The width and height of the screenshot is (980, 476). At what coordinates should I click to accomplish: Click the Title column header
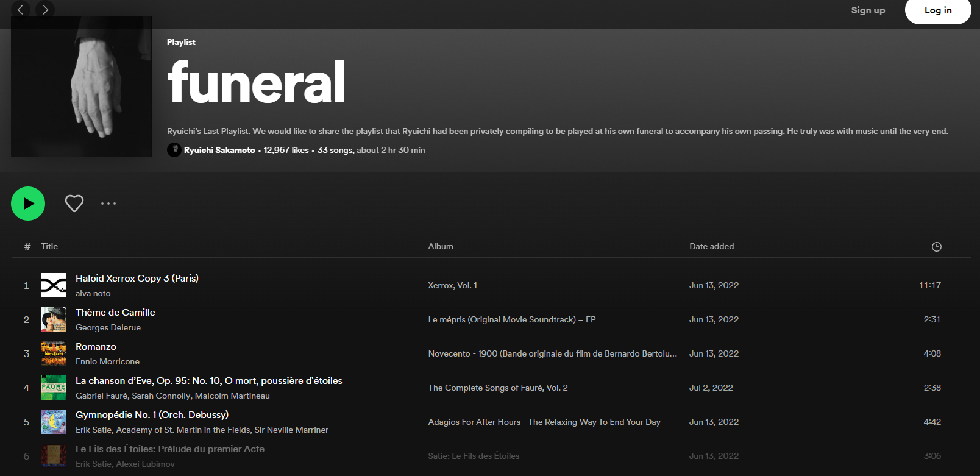49,246
